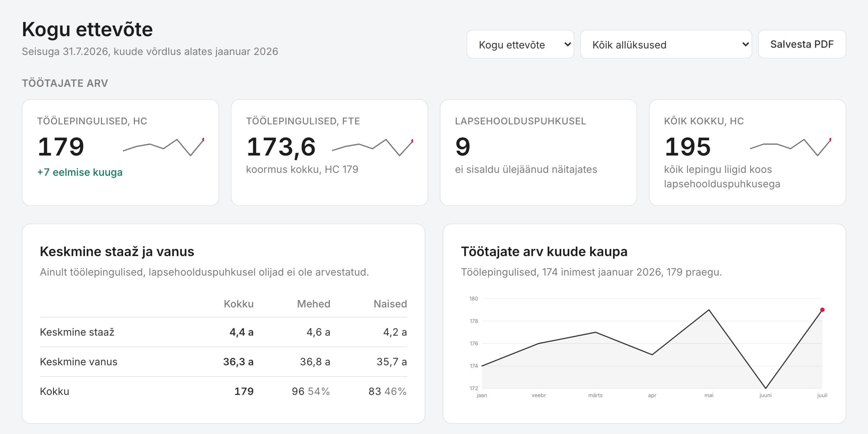This screenshot has height=434, width=868.
Task: Click the Naised column header
Action: (390, 304)
